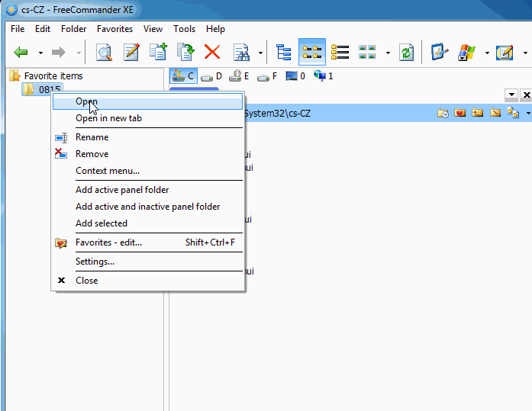532x411 pixels.
Task: Open the Folder menu
Action: [73, 29]
